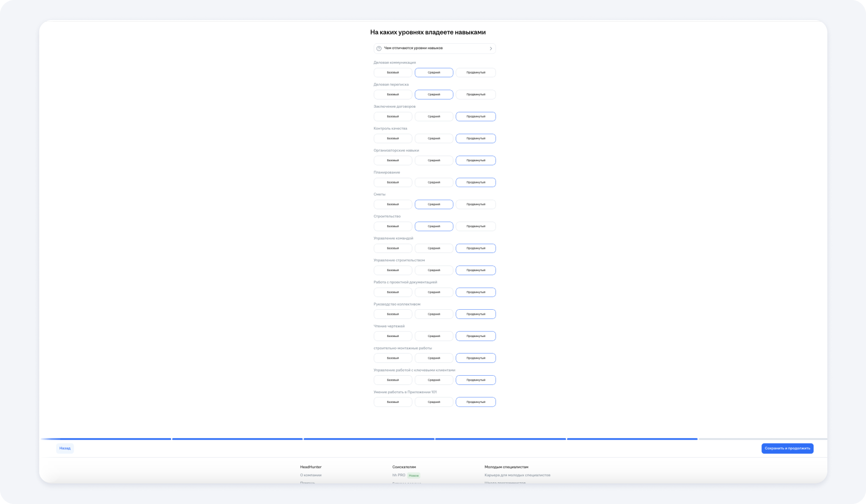Screen dimensions: 866x504
Task: Set Контроль качества to Базовый
Action: coord(393,139)
